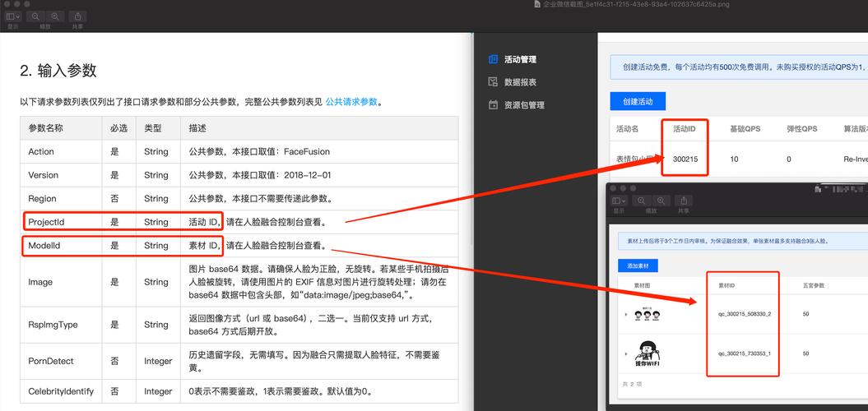This screenshot has height=411, width=868.
Task: Click the ModelId parameter name cell
Action: 61,245
